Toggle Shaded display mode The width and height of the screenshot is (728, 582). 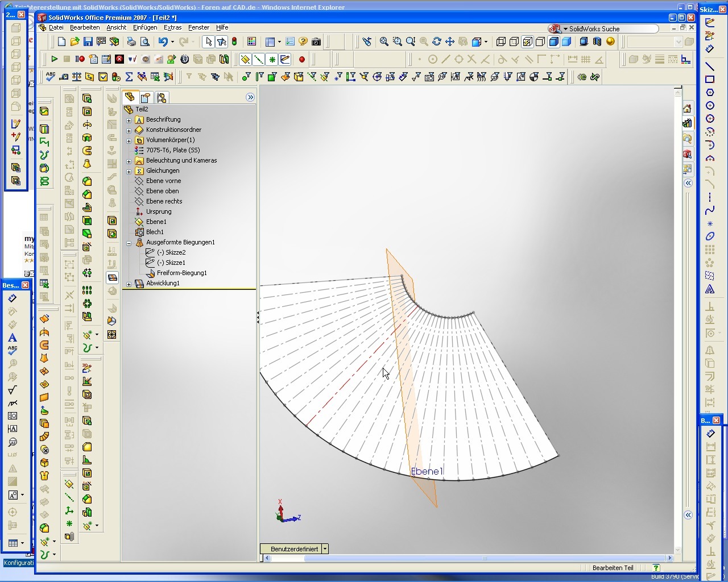click(566, 41)
